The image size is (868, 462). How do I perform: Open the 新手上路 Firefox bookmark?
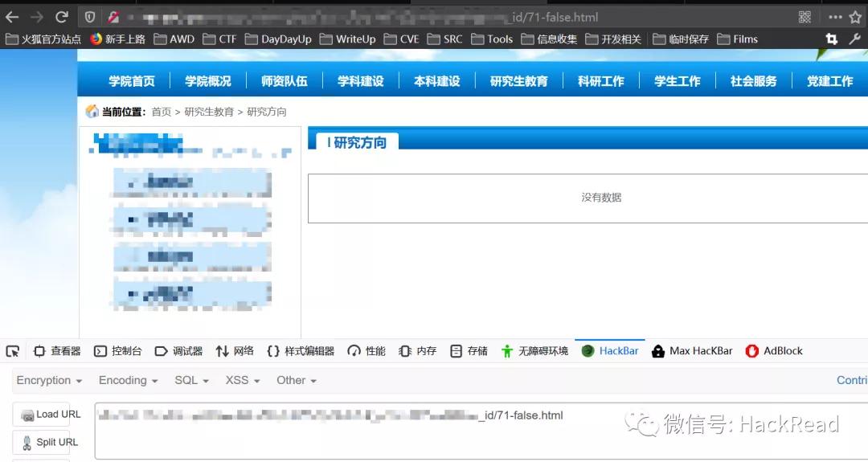click(118, 39)
